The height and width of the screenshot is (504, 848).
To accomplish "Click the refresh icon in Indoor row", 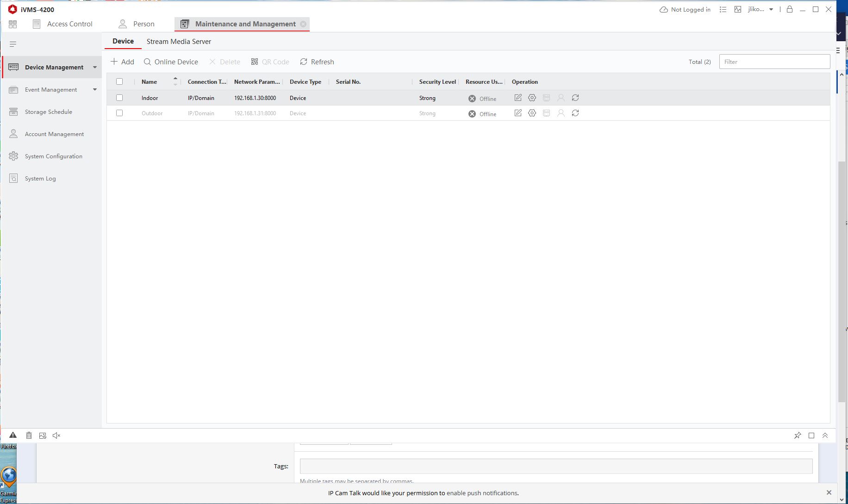I will [575, 98].
